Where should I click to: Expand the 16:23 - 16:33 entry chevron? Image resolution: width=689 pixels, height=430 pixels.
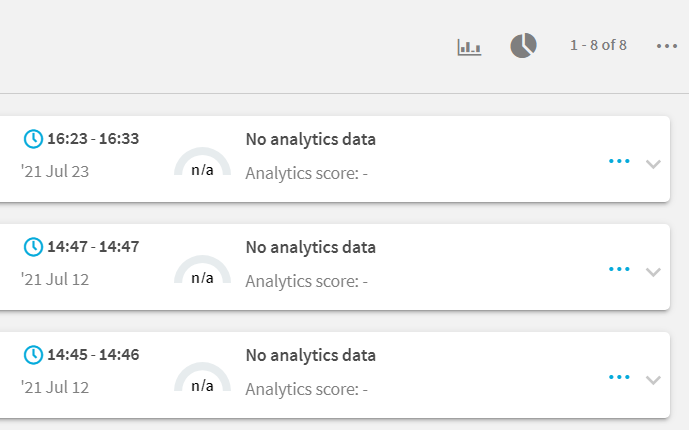point(653,164)
